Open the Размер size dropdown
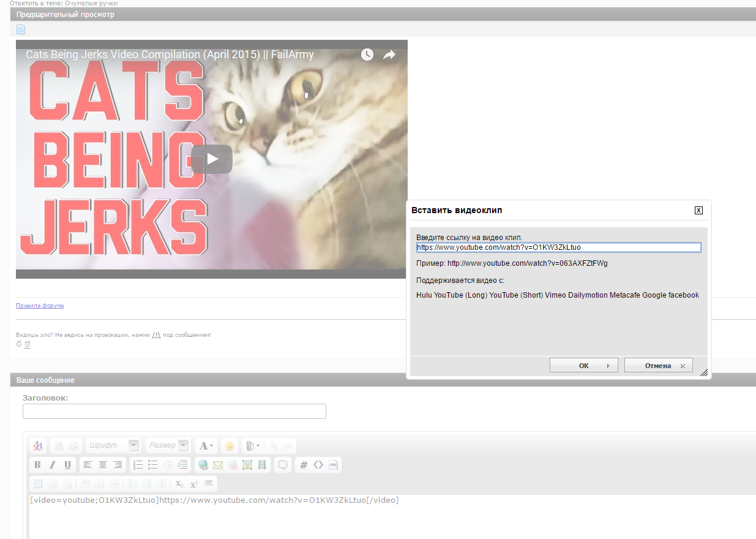Viewport: 756px width, 539px height. point(183,445)
